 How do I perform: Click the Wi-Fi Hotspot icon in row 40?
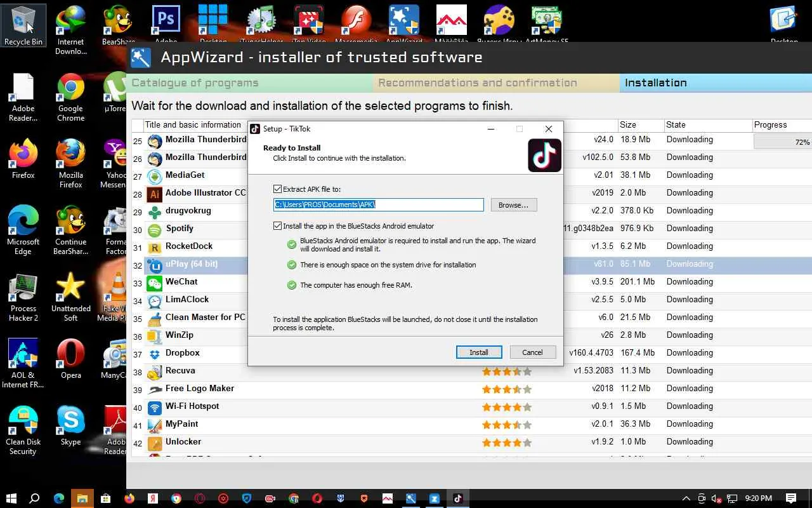tap(154, 407)
